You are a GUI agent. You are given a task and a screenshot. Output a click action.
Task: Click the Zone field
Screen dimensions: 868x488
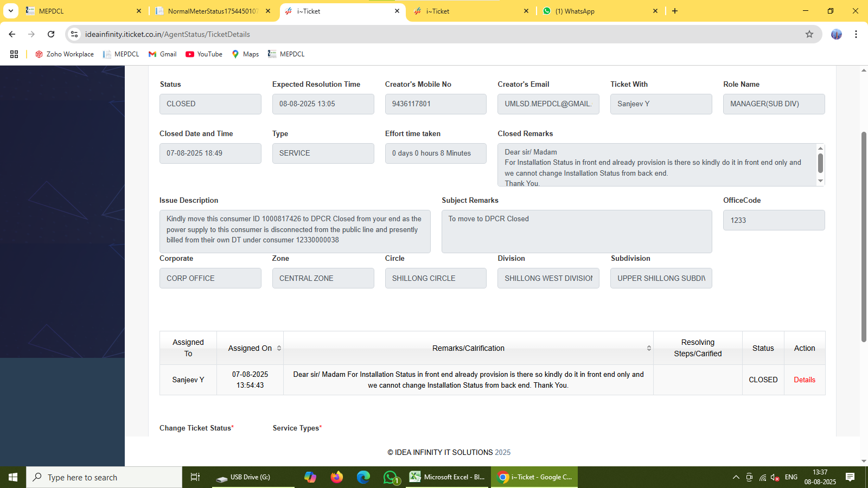point(323,278)
